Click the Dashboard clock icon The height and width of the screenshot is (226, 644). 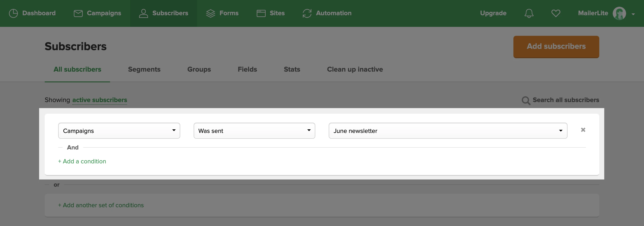(13, 13)
